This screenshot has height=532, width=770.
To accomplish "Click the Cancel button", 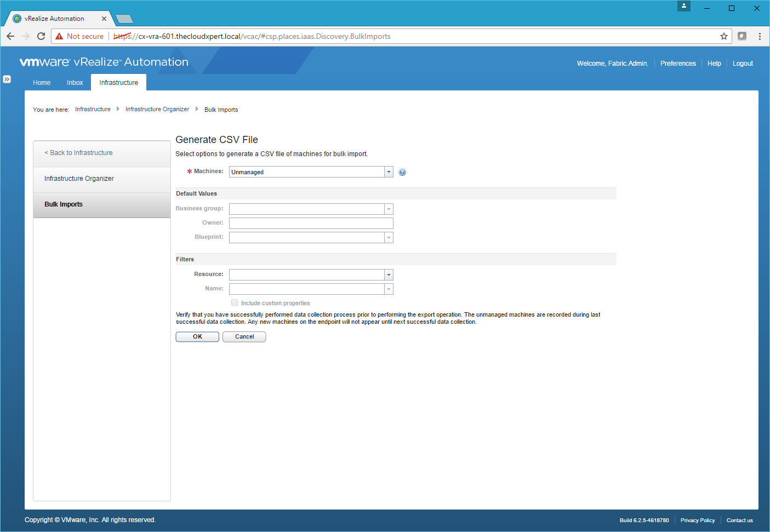I will 244,337.
